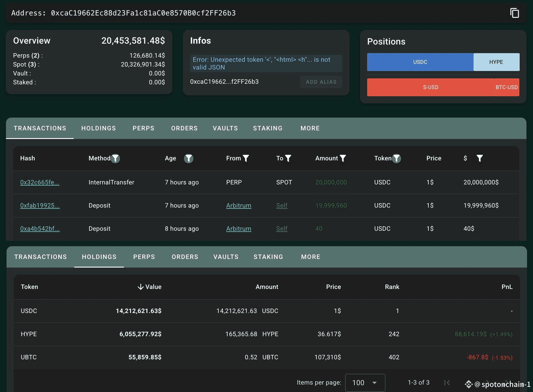Open the Amount column filter icon
Screen dimensions: 533x392
point(343,159)
